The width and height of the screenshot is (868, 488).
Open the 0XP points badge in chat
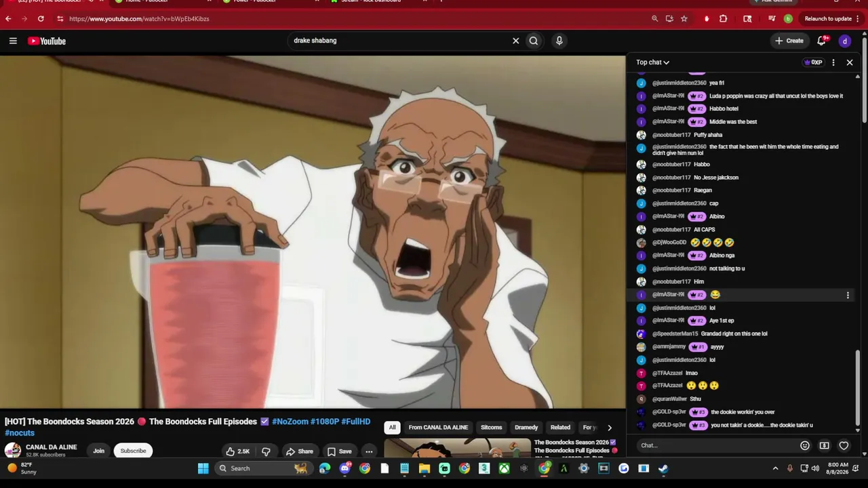click(x=813, y=62)
